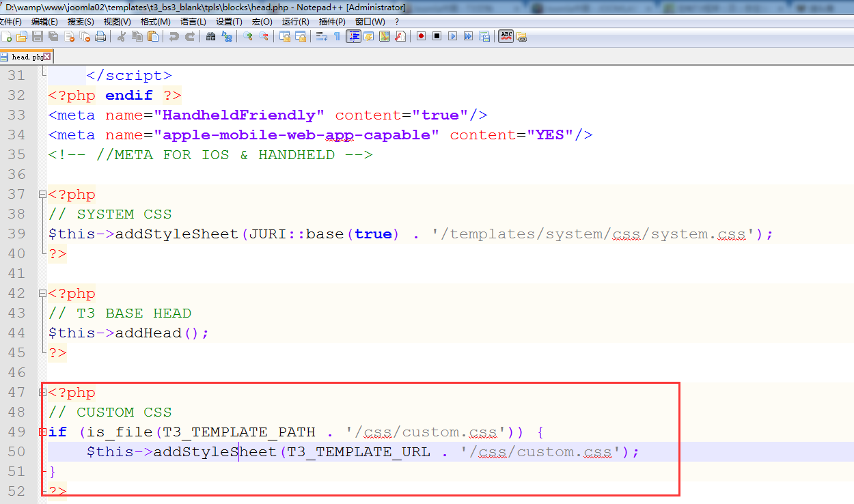Click the "// SYSTEM CSS" comment

click(110, 214)
